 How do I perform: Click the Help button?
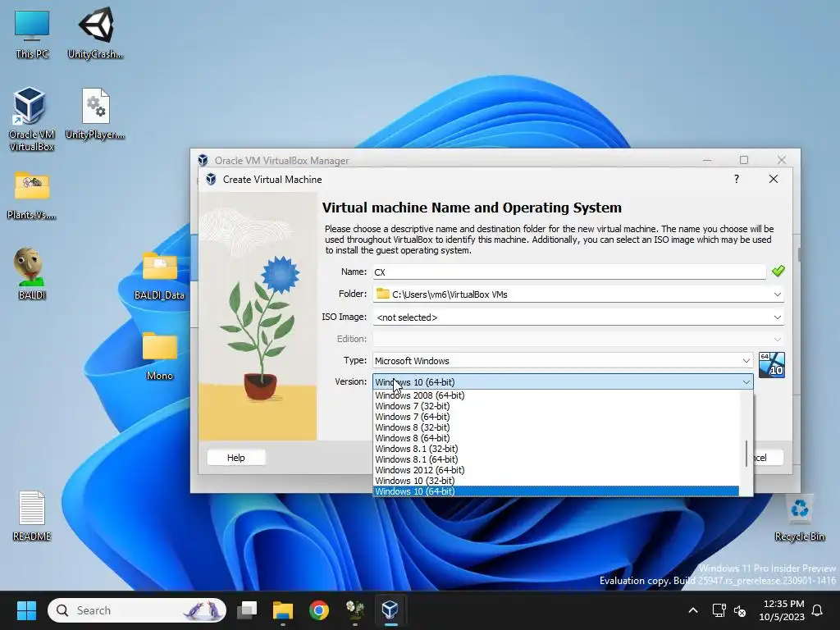point(235,458)
